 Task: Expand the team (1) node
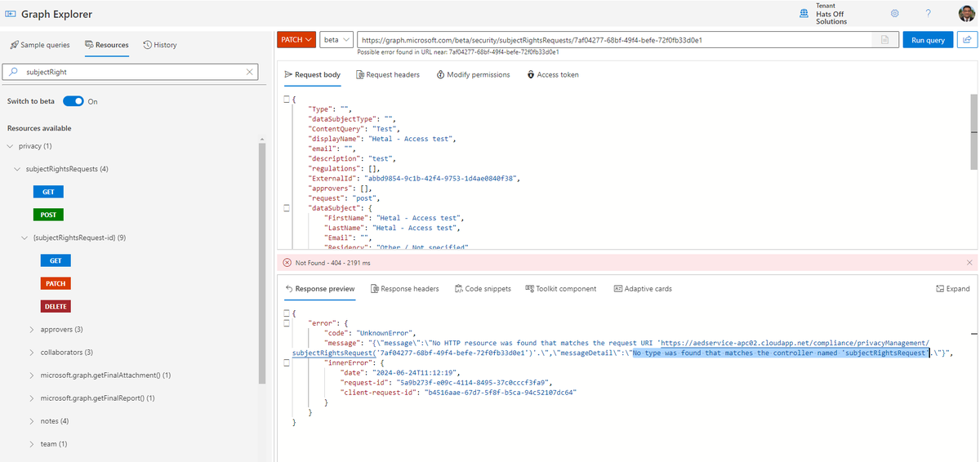click(32, 444)
